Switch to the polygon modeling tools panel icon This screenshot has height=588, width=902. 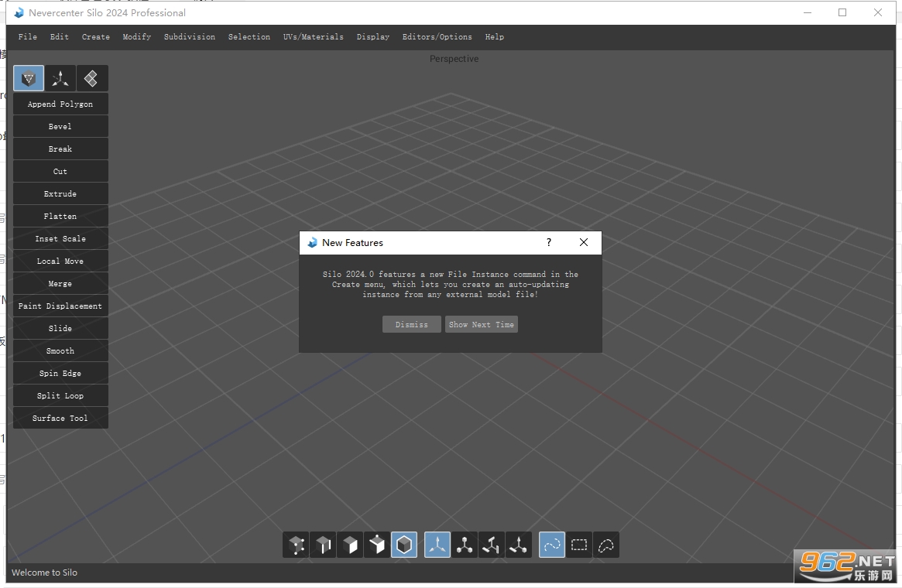click(29, 78)
